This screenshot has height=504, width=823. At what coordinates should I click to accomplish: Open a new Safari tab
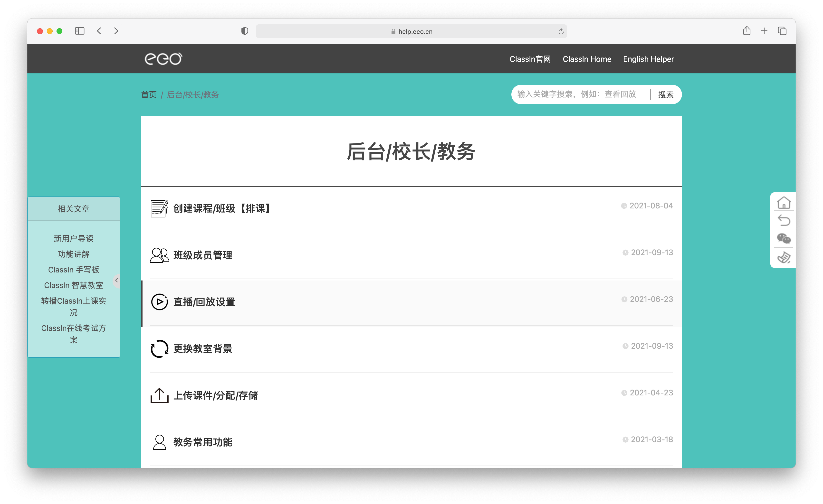coord(764,31)
